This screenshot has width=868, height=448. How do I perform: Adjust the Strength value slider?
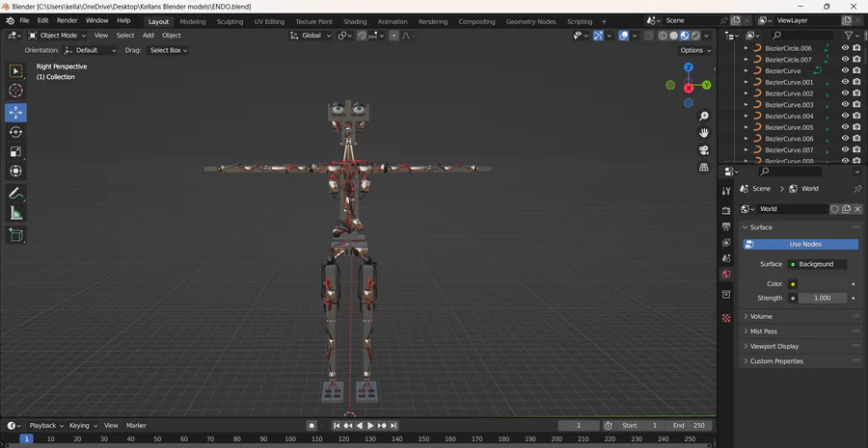click(822, 299)
